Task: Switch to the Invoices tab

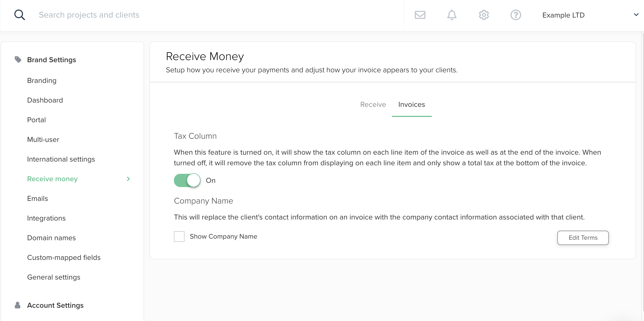Action: tap(412, 104)
